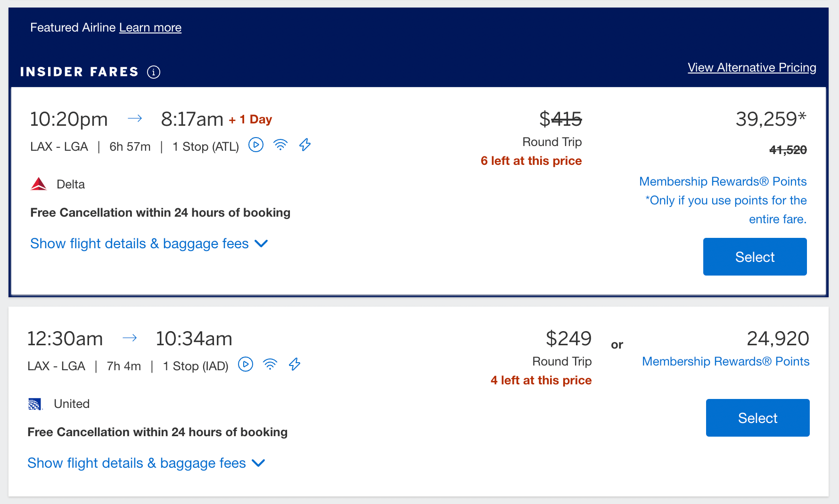The image size is (839, 504).
Task: Click the play icon on the United flight row
Action: click(246, 364)
